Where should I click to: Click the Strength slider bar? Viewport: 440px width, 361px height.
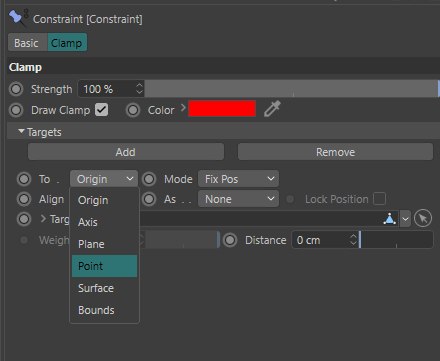tap(292, 89)
